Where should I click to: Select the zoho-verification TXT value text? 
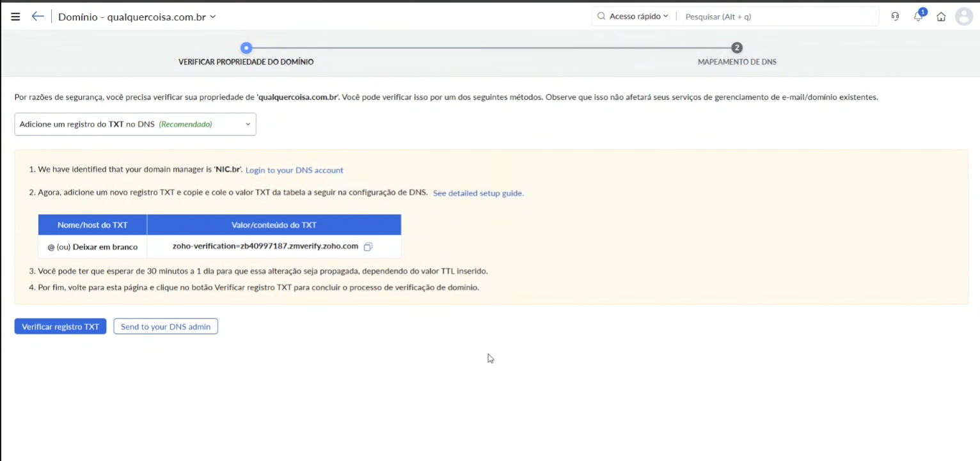point(265,246)
